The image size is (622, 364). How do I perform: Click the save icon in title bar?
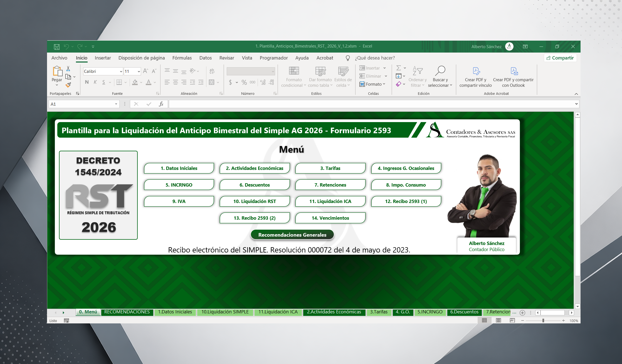[x=57, y=46]
